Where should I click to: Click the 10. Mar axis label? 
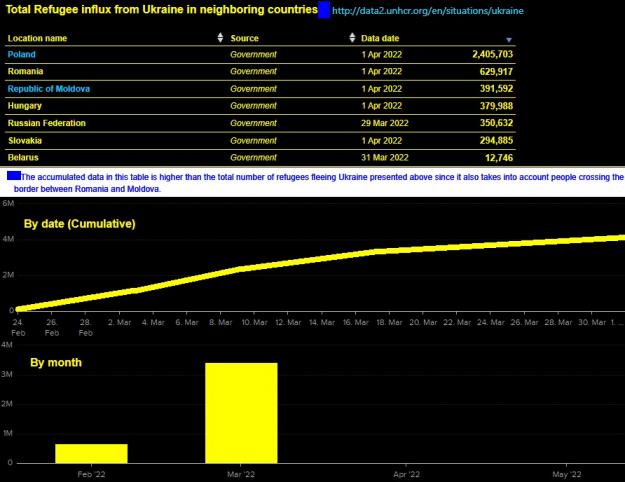[x=254, y=322]
